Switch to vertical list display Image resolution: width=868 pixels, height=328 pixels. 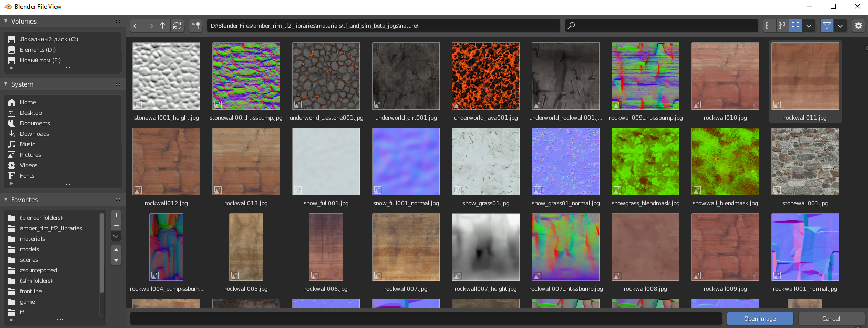tap(770, 26)
